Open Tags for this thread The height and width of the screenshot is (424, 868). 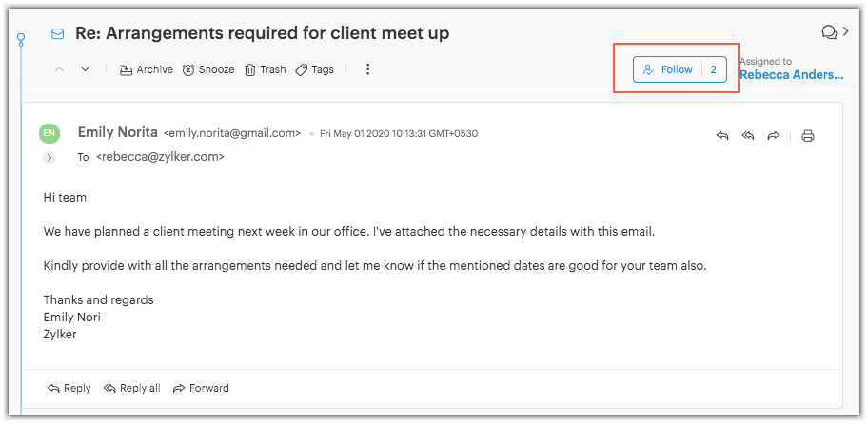click(x=314, y=69)
